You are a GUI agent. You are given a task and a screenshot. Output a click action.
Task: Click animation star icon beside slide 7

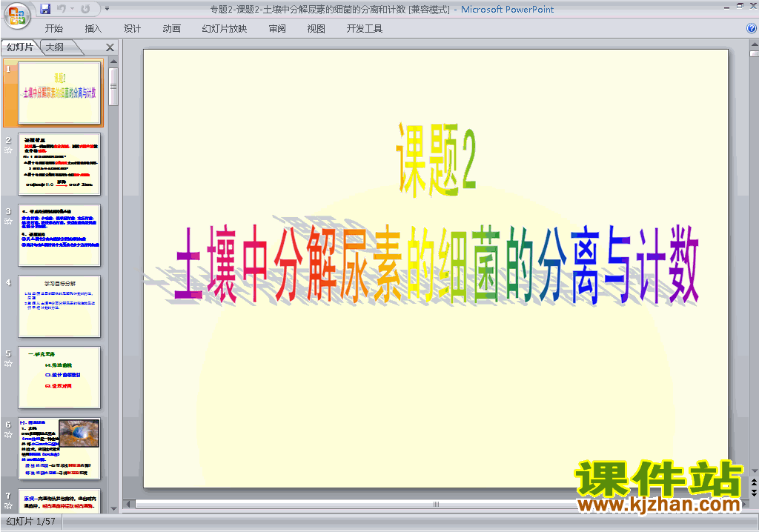(8, 506)
